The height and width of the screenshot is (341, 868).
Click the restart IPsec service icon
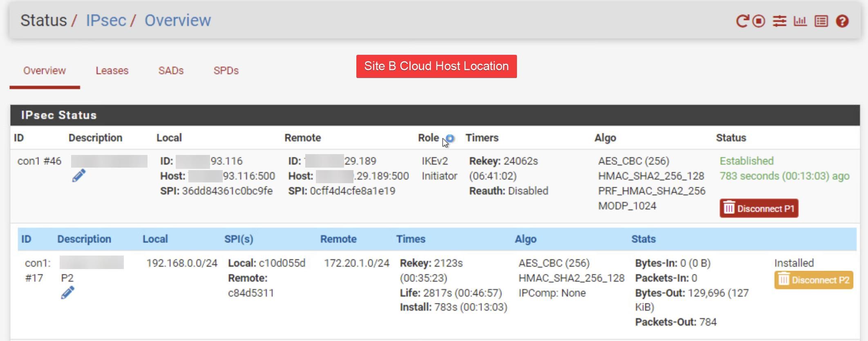(742, 21)
